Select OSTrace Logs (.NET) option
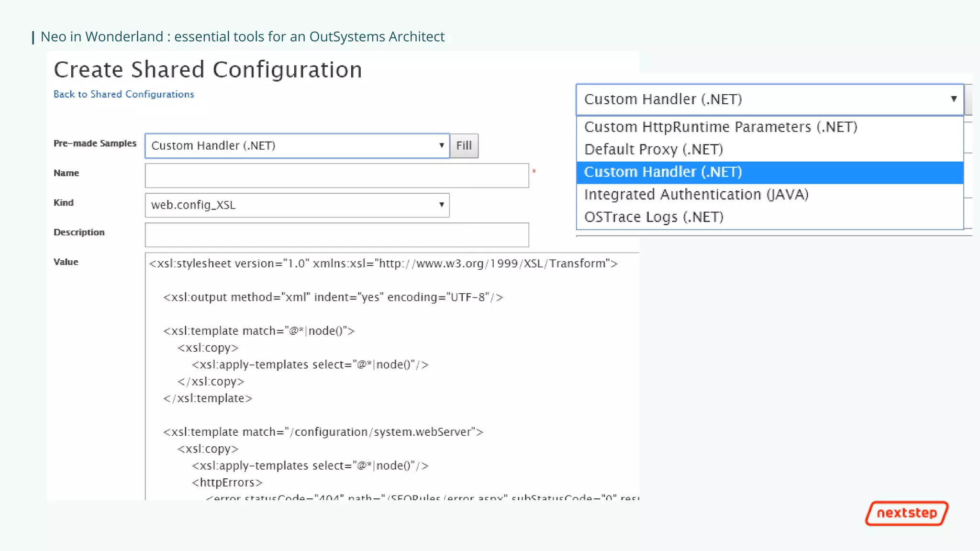980x551 pixels. pyautogui.click(x=654, y=217)
